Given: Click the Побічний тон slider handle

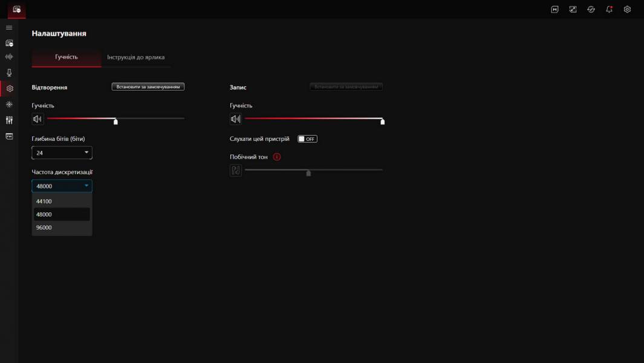Looking at the screenshot, I should pos(308,172).
